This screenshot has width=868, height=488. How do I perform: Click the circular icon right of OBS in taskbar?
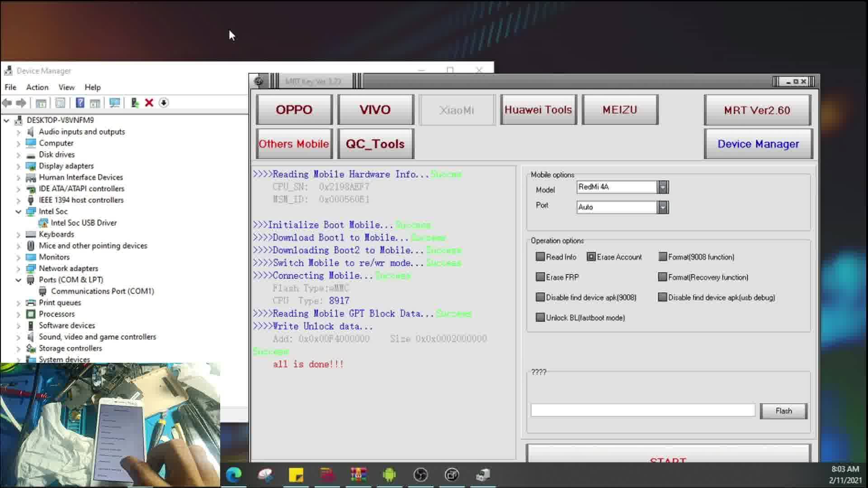tap(452, 474)
